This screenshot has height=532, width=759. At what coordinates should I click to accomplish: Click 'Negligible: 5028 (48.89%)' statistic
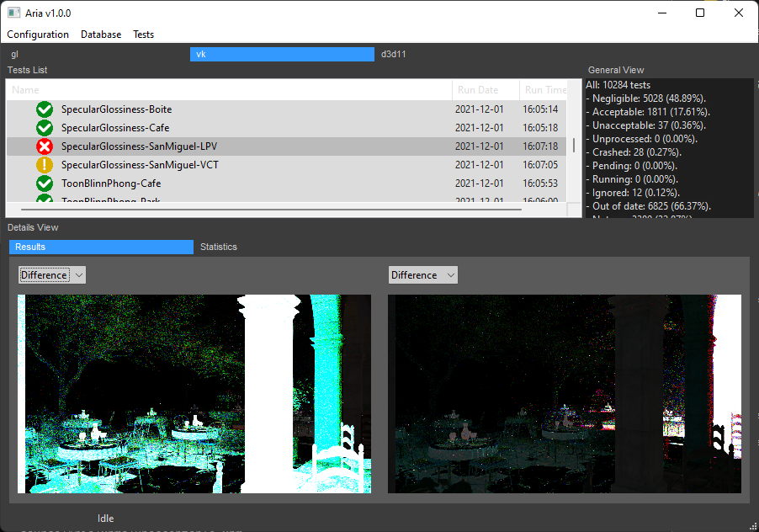click(646, 98)
